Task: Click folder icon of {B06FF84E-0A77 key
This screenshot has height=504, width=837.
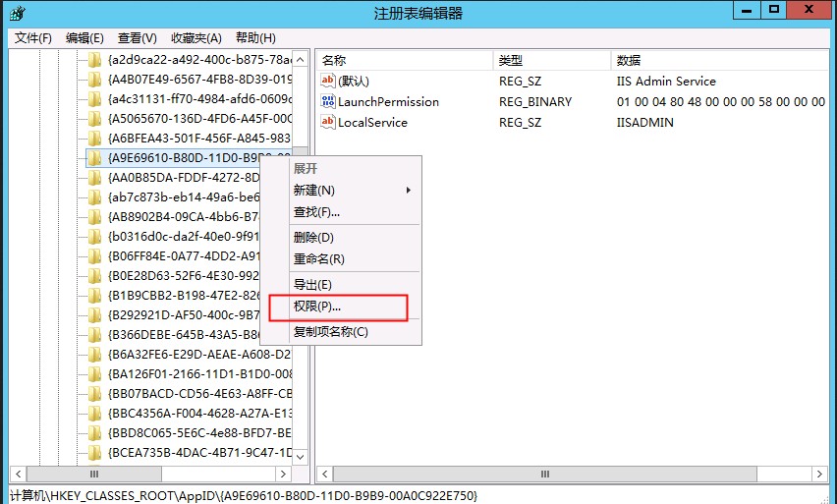Action: tap(94, 255)
